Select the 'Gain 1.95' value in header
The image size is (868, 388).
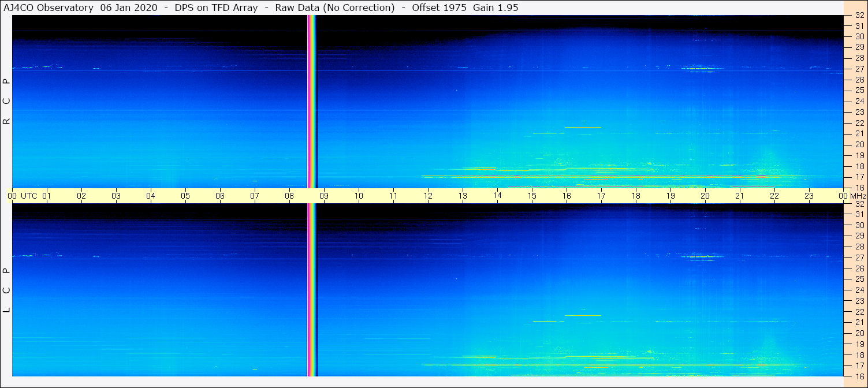(x=496, y=8)
